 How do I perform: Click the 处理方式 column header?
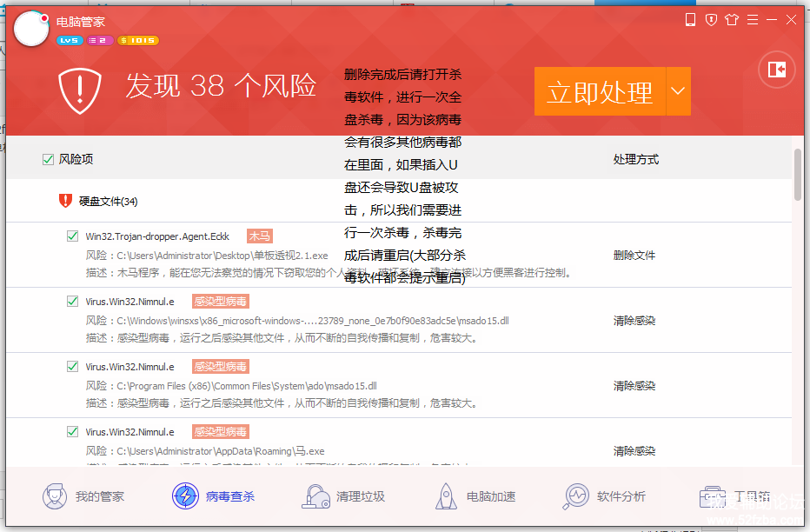636,160
